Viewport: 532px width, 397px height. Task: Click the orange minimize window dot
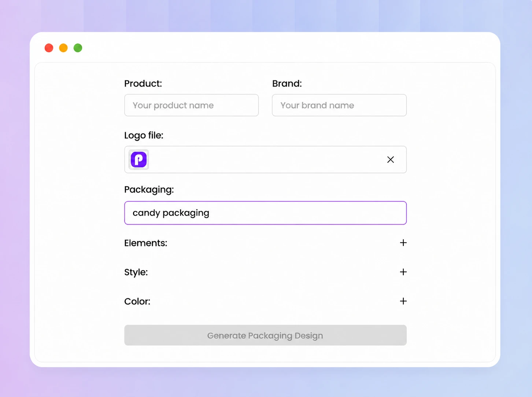coord(63,48)
